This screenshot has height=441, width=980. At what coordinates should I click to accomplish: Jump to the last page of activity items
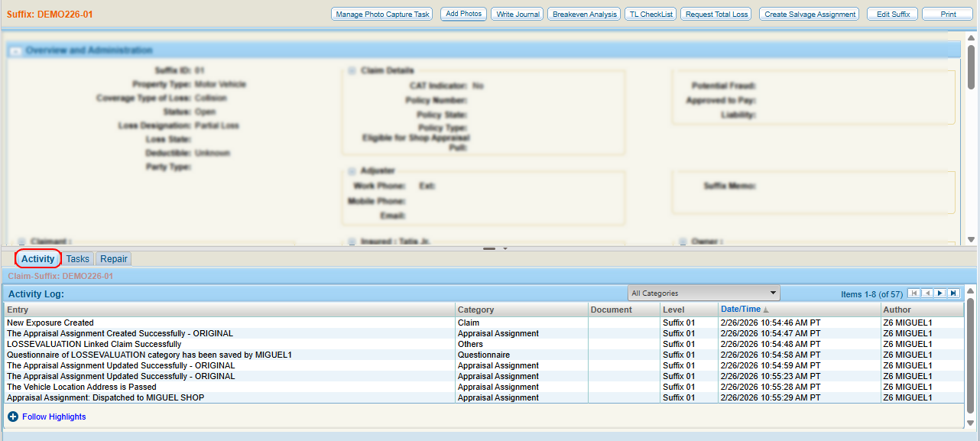coord(953,293)
